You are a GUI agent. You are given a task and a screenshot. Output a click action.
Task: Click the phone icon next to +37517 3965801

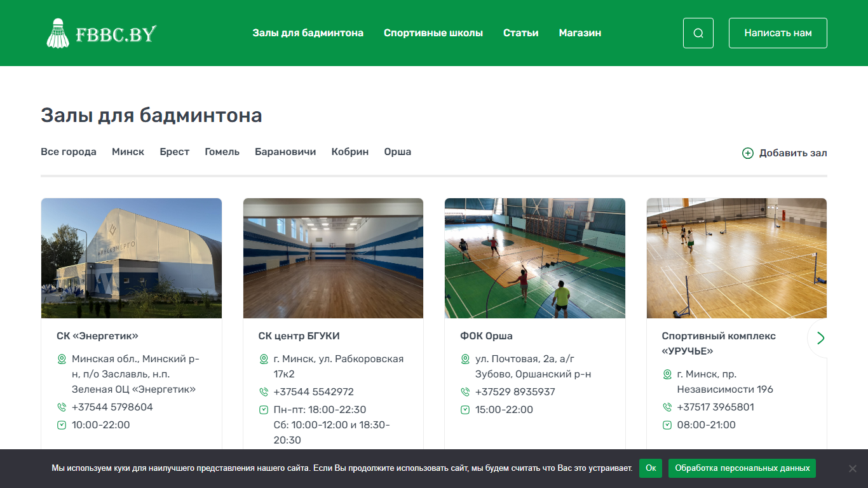pyautogui.click(x=667, y=407)
